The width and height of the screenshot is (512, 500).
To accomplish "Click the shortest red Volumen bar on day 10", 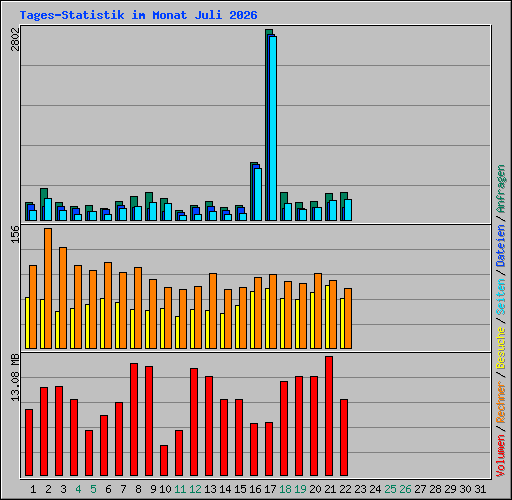I will tap(164, 460).
